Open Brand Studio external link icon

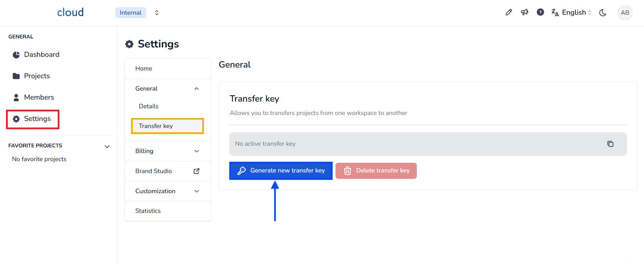pyautogui.click(x=197, y=171)
